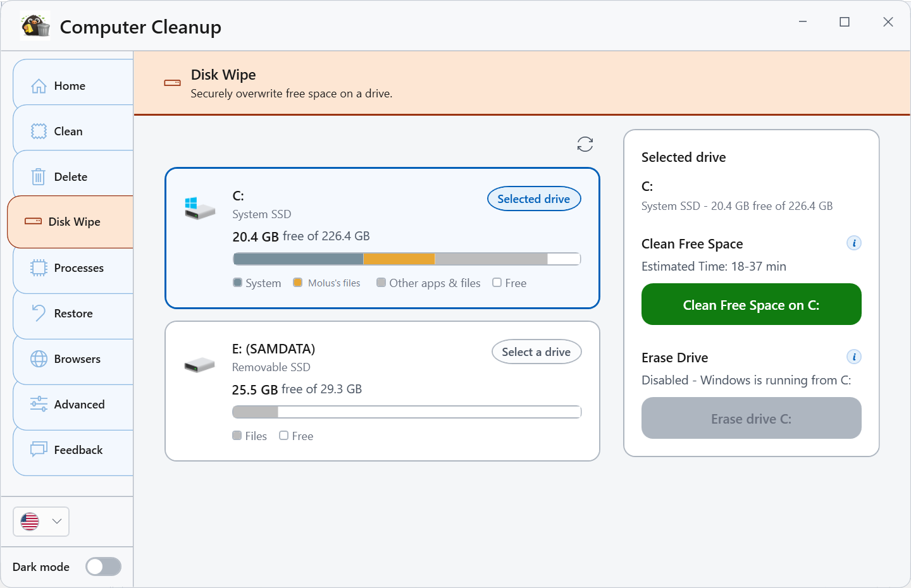
Task: Toggle the Dark mode switch
Action: [x=104, y=567]
